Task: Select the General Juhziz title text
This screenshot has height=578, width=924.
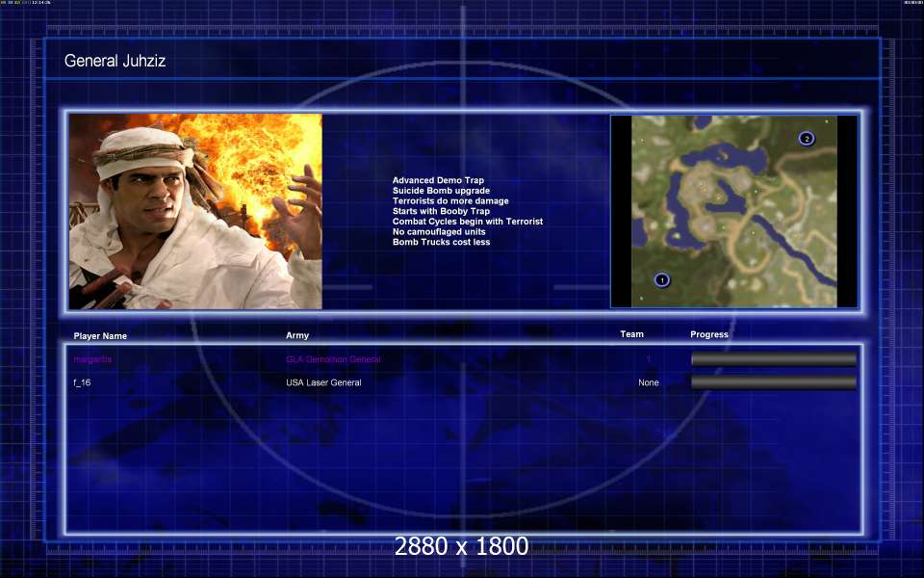Action: tap(115, 61)
